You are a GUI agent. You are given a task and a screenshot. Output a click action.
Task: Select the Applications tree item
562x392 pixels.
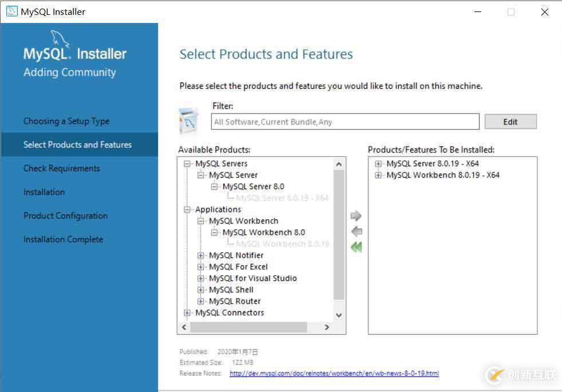tap(218, 209)
